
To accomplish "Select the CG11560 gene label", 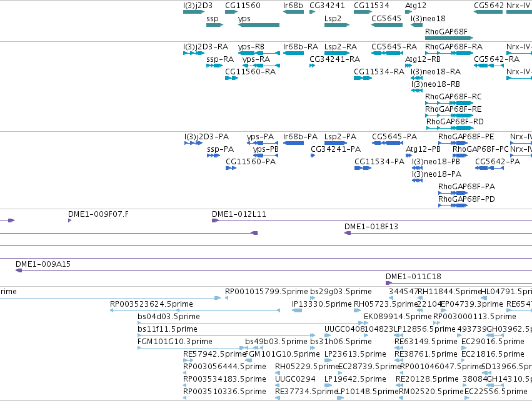I will (243, 6).
